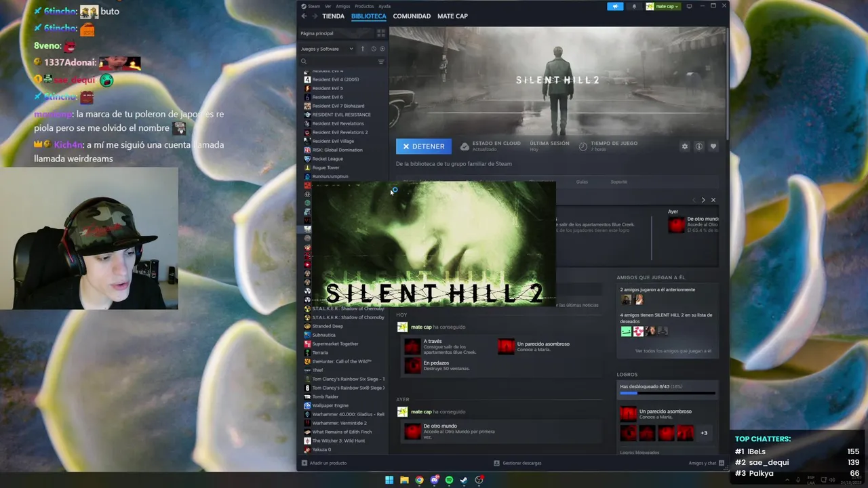Open Gestionar descargas

tap(517, 463)
